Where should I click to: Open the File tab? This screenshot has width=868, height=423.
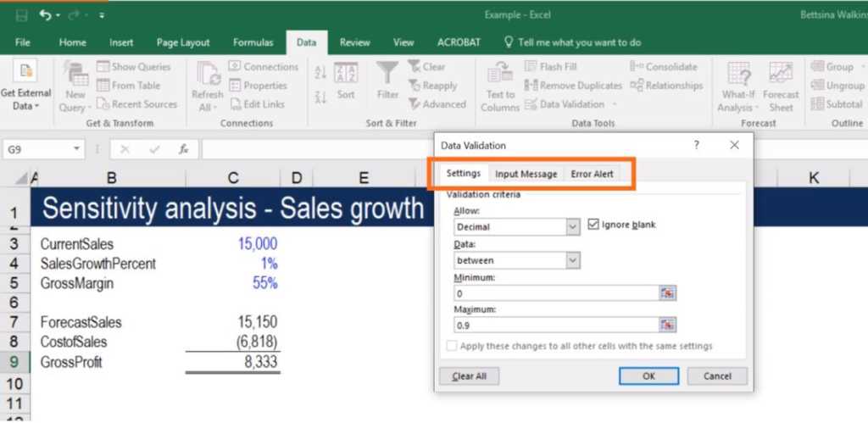tap(23, 42)
